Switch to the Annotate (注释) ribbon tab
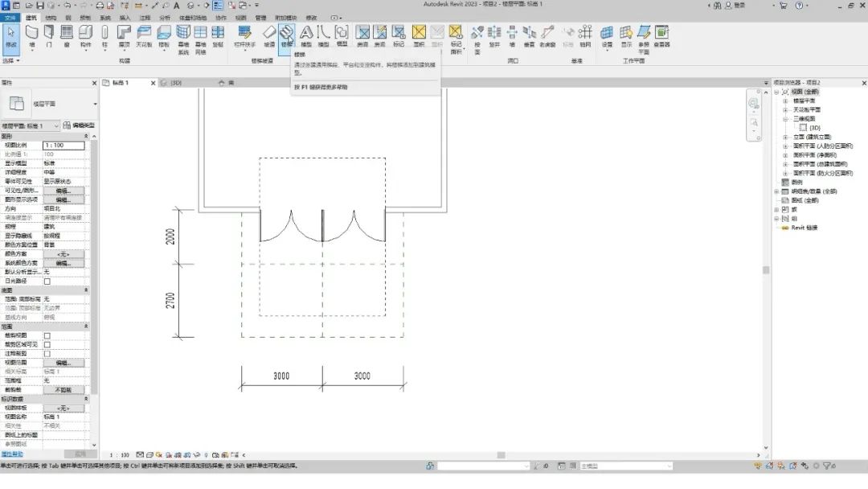Image resolution: width=868 pixels, height=489 pixels. click(x=145, y=18)
